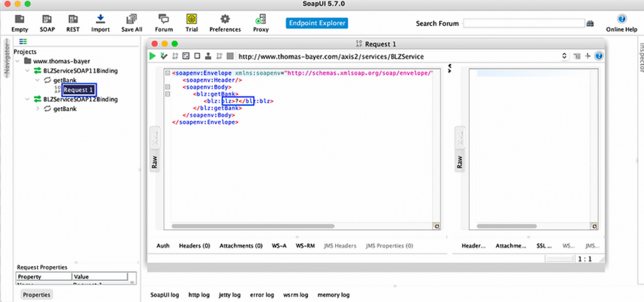Click the binoculars search forum icon
Image resolution: width=644 pixels, height=302 pixels.
tap(590, 23)
